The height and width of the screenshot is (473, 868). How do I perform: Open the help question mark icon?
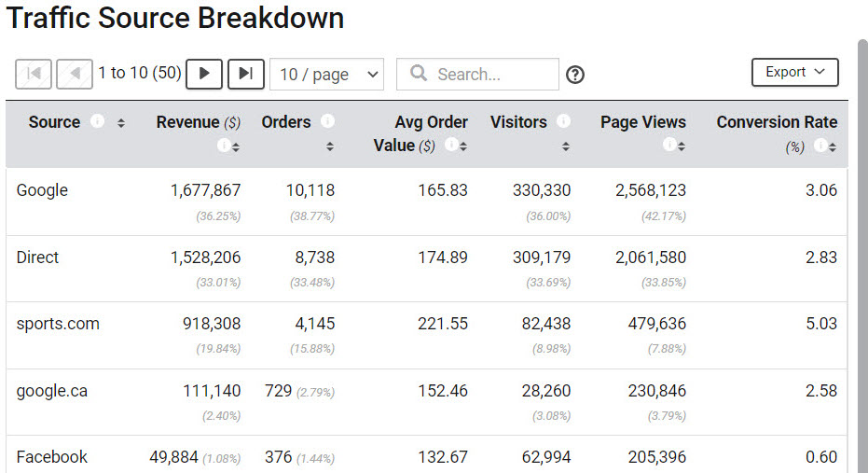click(575, 75)
